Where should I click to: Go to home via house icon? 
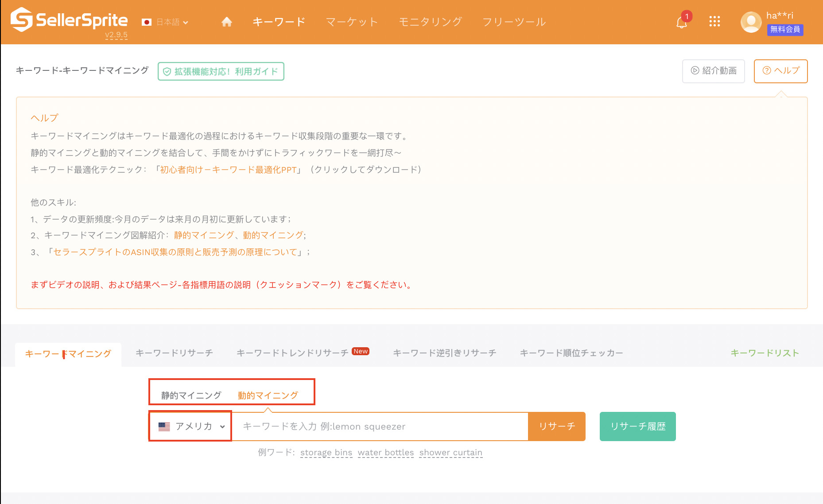227,22
